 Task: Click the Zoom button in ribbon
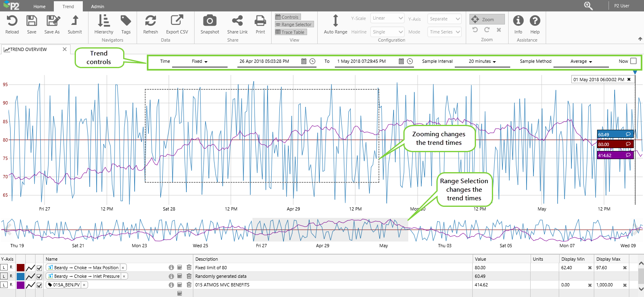[487, 19]
